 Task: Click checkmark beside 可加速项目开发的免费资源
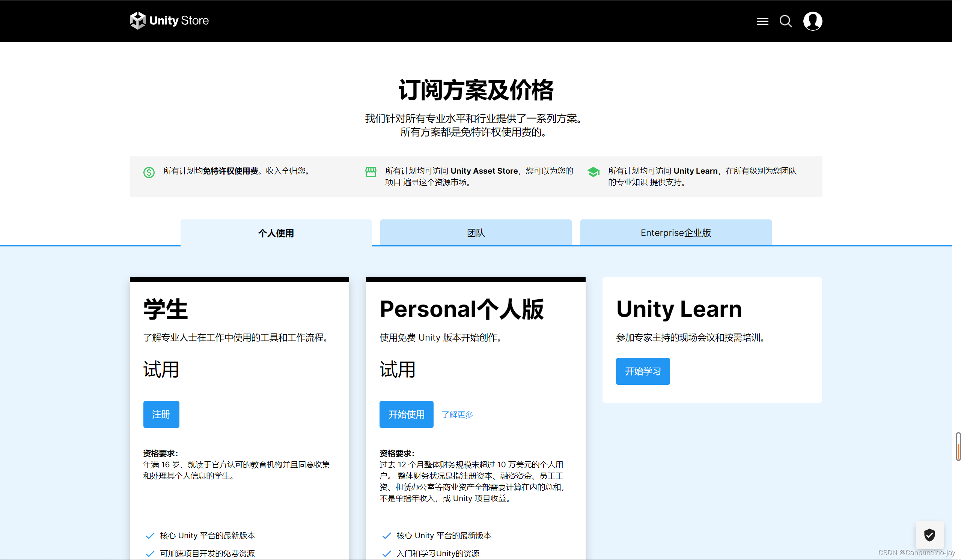pos(150,553)
